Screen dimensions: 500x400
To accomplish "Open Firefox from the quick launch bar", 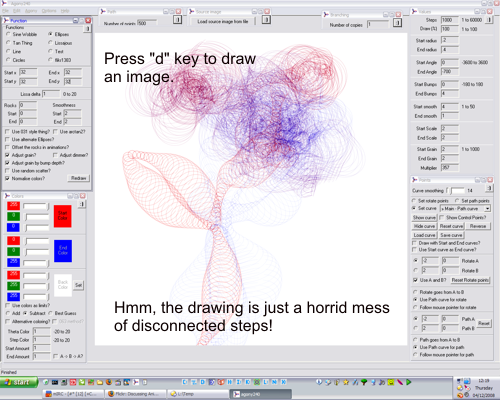I will point(109,382).
